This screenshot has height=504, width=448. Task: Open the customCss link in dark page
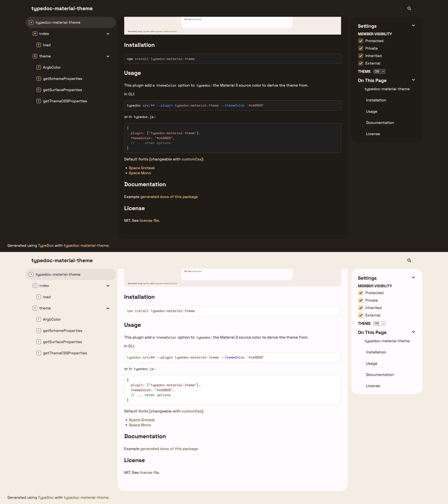(x=192, y=159)
